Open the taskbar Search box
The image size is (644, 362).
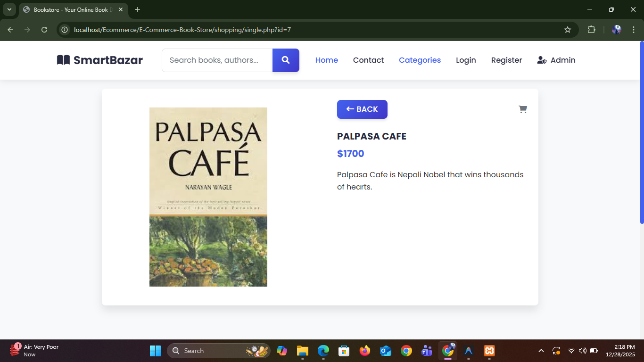(x=219, y=351)
